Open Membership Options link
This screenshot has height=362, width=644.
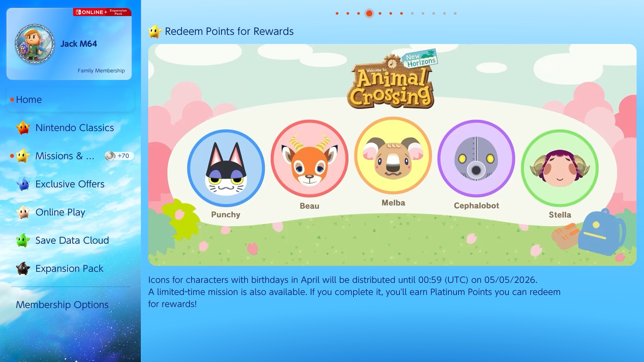tap(62, 305)
